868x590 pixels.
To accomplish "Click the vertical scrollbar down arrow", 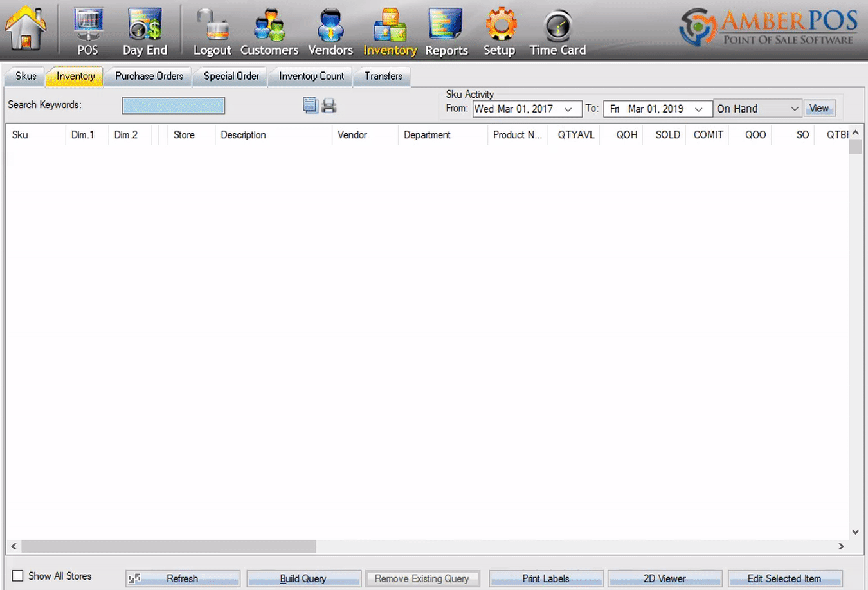I will click(855, 531).
